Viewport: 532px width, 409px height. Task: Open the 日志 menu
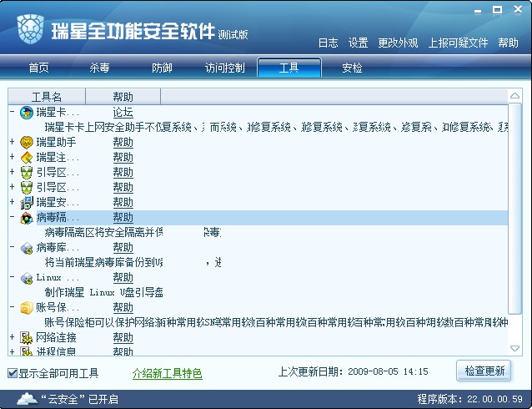click(328, 43)
